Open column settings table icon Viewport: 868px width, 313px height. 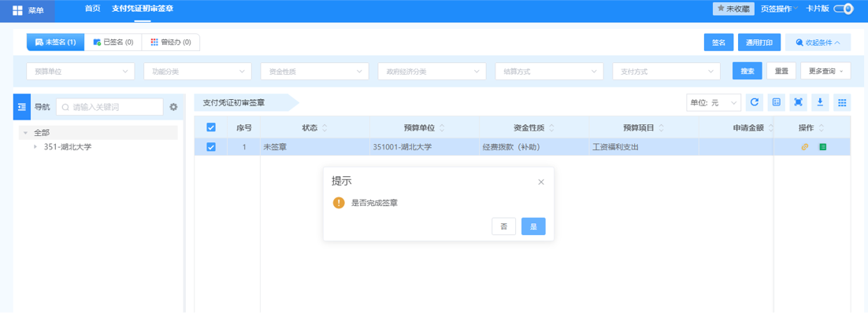pos(776,102)
